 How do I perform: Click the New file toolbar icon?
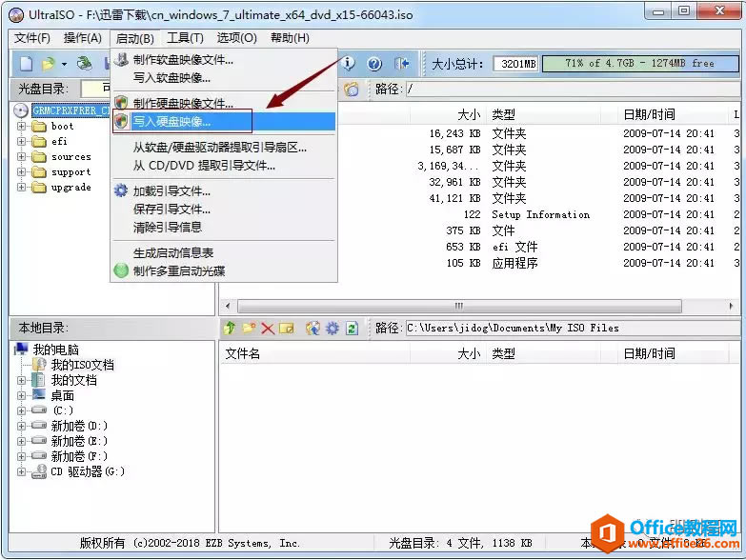27,63
